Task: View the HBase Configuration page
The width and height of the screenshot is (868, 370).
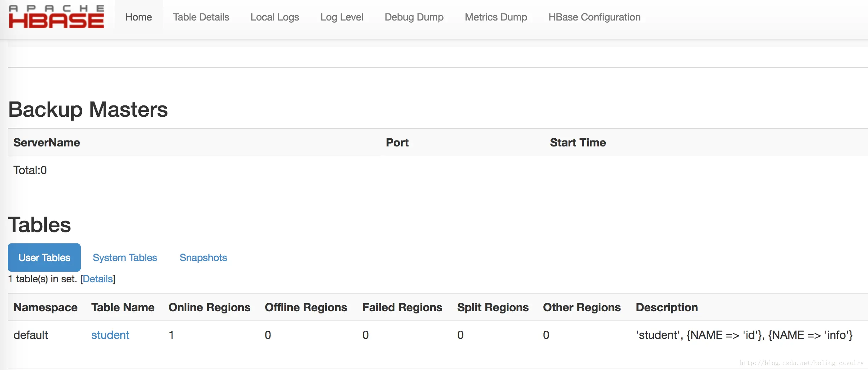Action: [x=594, y=17]
